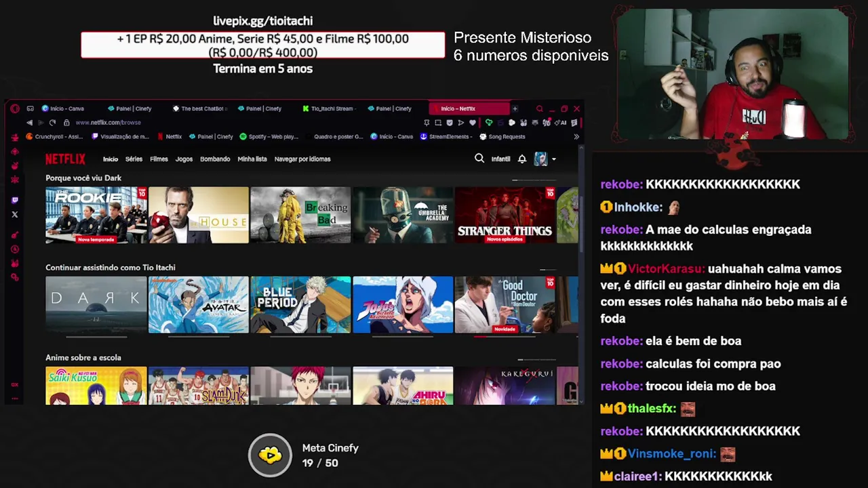The height and width of the screenshot is (488, 868).
Task: Open the StreamElements bookmark
Action: click(x=446, y=136)
